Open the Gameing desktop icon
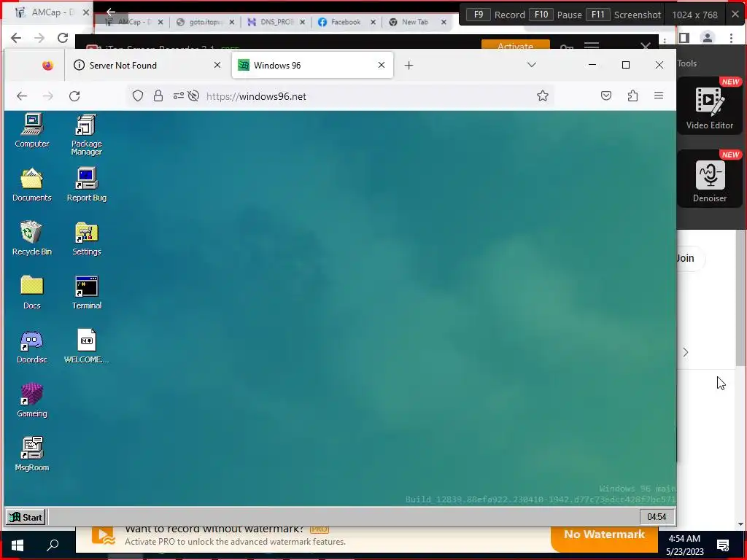The image size is (747, 560). point(31,400)
